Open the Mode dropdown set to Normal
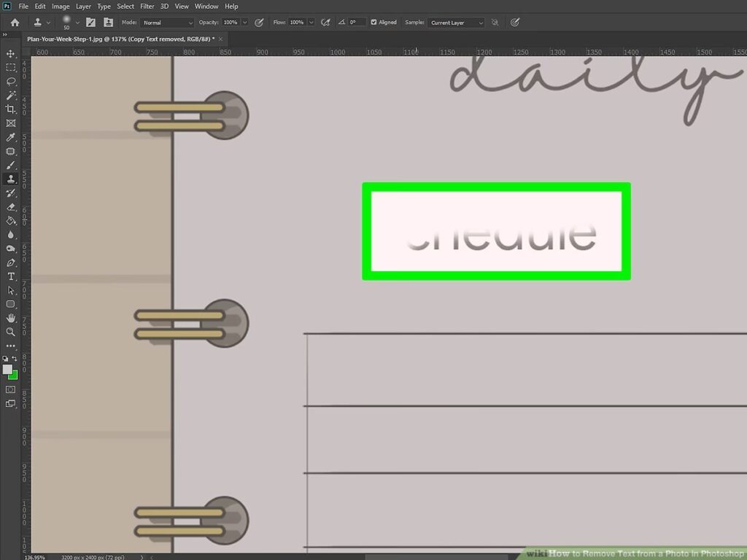747x560 pixels. [x=167, y=23]
